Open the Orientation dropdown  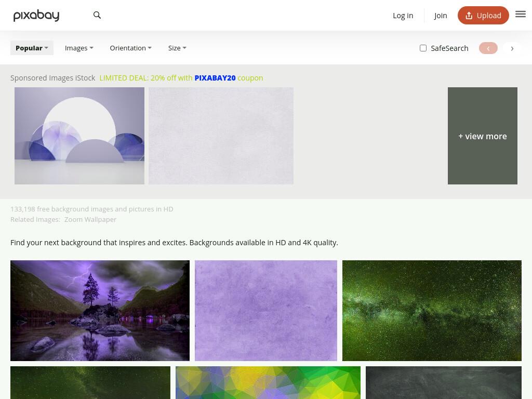(130, 48)
